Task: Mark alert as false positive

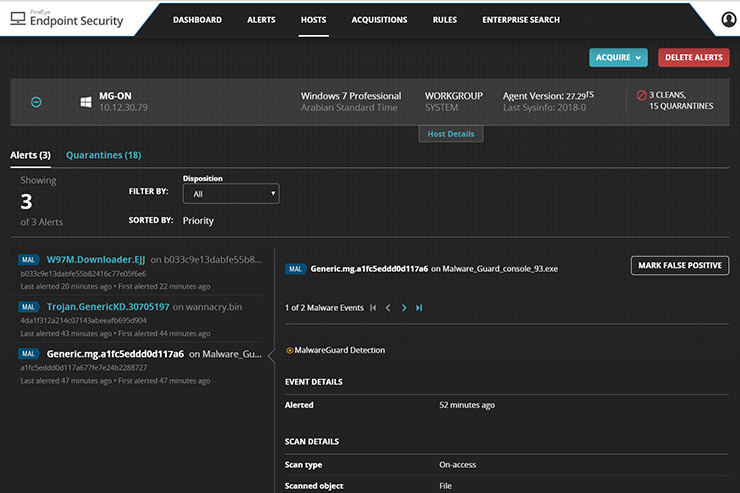Action: click(679, 265)
